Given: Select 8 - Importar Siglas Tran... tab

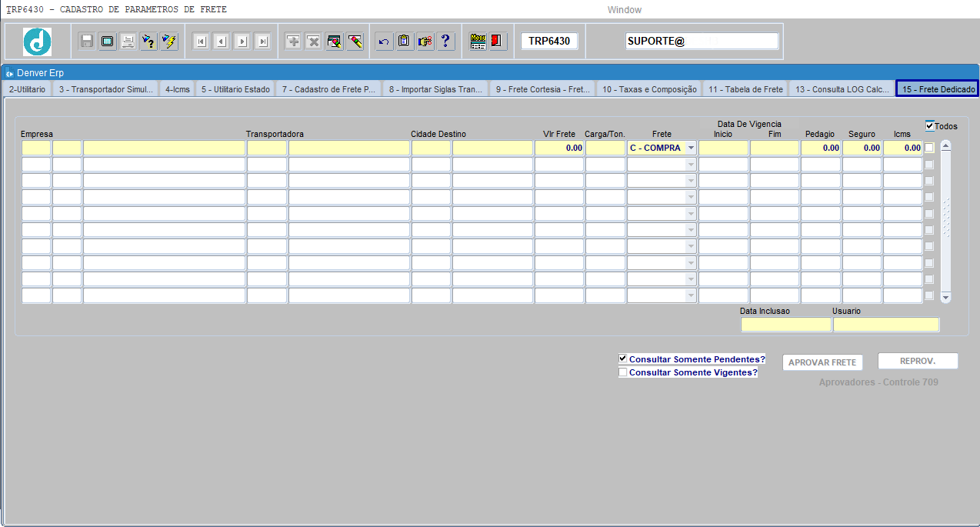Looking at the screenshot, I should pyautogui.click(x=435, y=89).
